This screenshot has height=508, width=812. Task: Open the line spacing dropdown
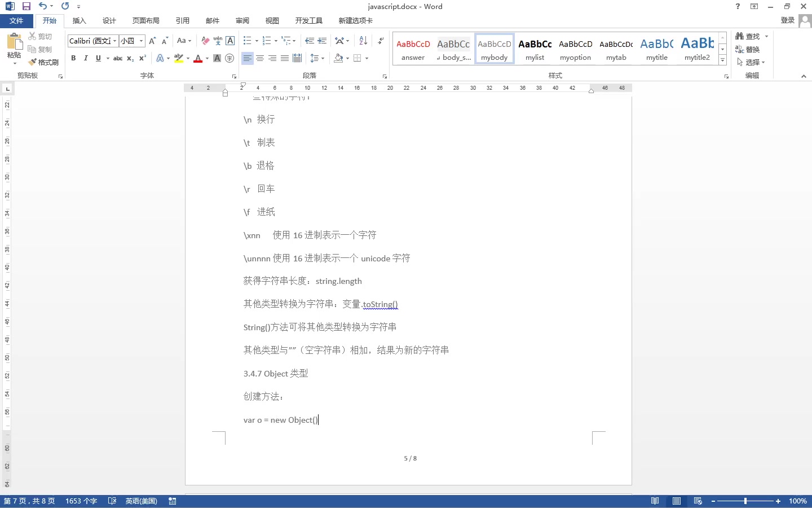[317, 58]
